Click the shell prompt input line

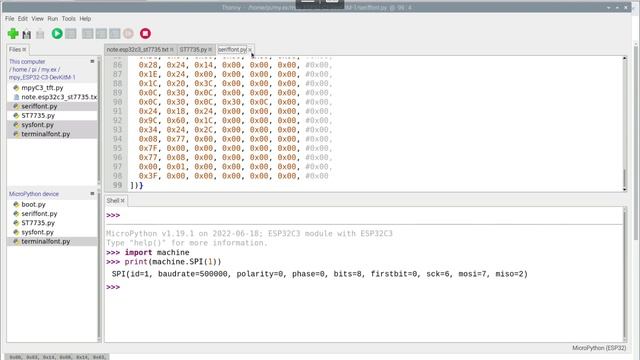pyautogui.click(x=364, y=287)
